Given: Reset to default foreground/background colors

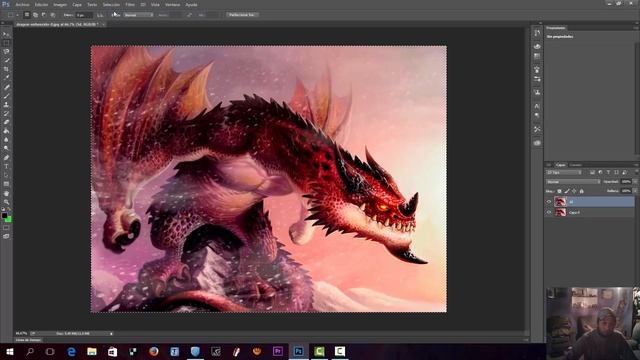Looking at the screenshot, I should pos(3,209).
